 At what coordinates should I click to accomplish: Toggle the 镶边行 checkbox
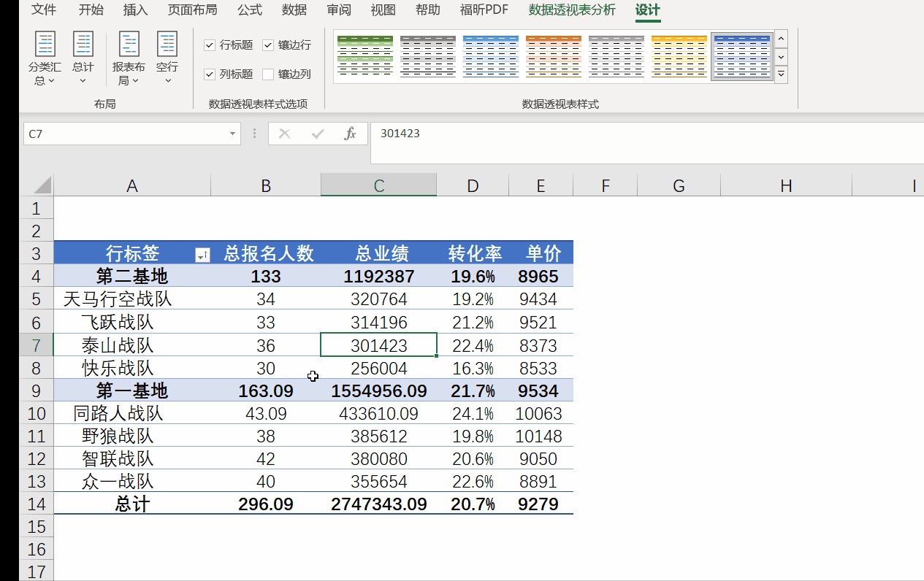(x=268, y=45)
